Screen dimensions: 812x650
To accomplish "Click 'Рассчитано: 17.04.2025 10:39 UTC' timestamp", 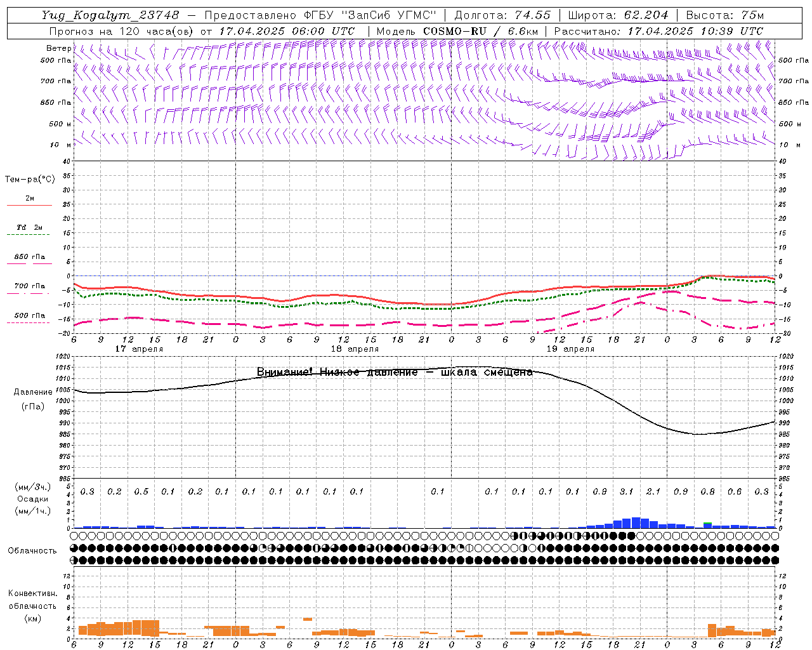I will click(658, 31).
